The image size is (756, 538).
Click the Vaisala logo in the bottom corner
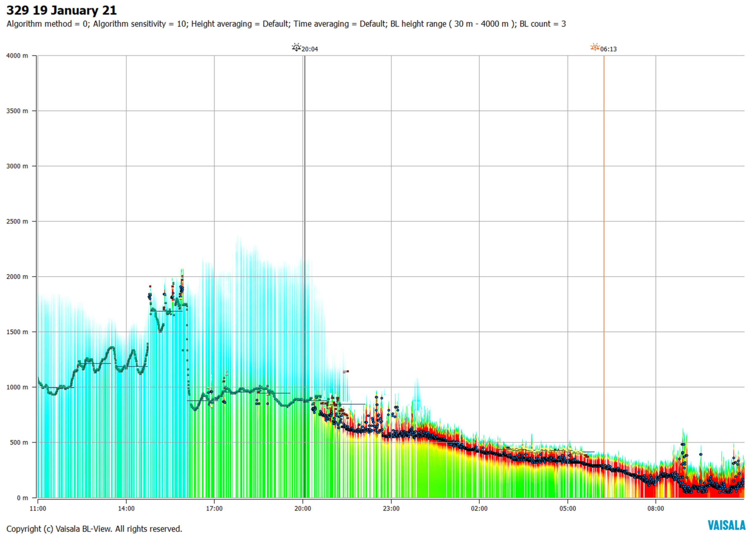coord(726,525)
